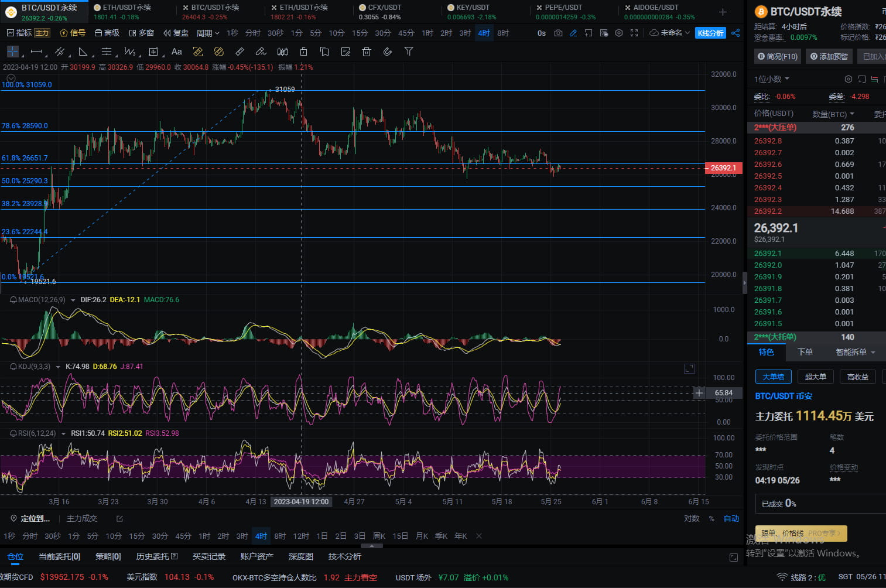Select the crosshair cursor tool

tap(12, 52)
